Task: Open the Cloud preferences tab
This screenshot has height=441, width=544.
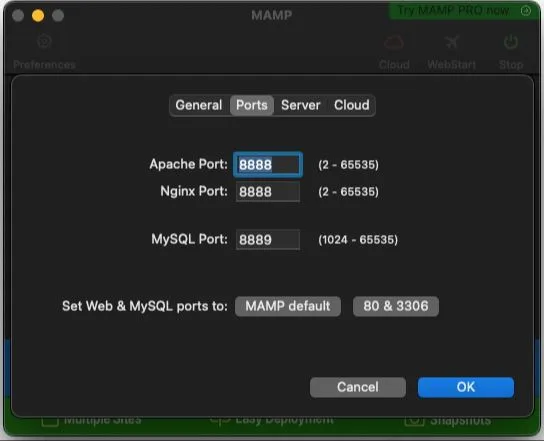Action: click(351, 105)
